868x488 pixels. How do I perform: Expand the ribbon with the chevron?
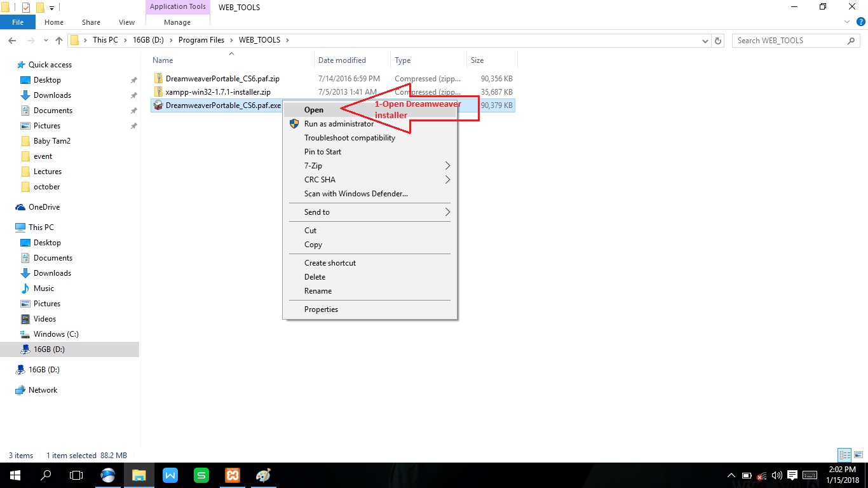click(x=846, y=22)
